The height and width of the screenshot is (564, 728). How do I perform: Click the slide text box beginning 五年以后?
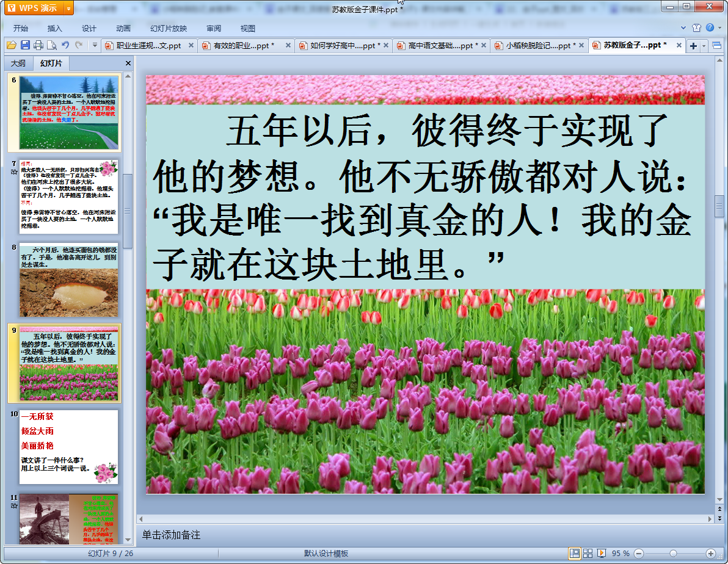pyautogui.click(x=425, y=197)
